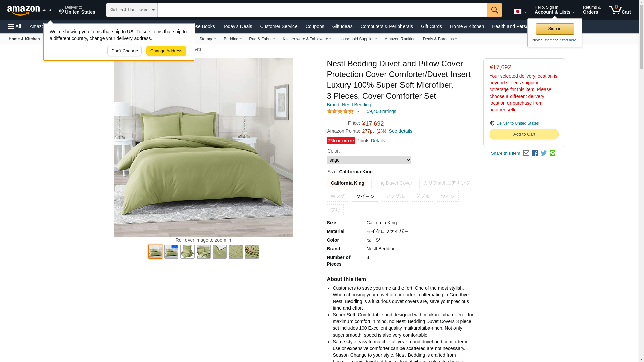The height and width of the screenshot is (362, 644).
Task: Click the search magnifier button
Action: pyautogui.click(x=495, y=10)
